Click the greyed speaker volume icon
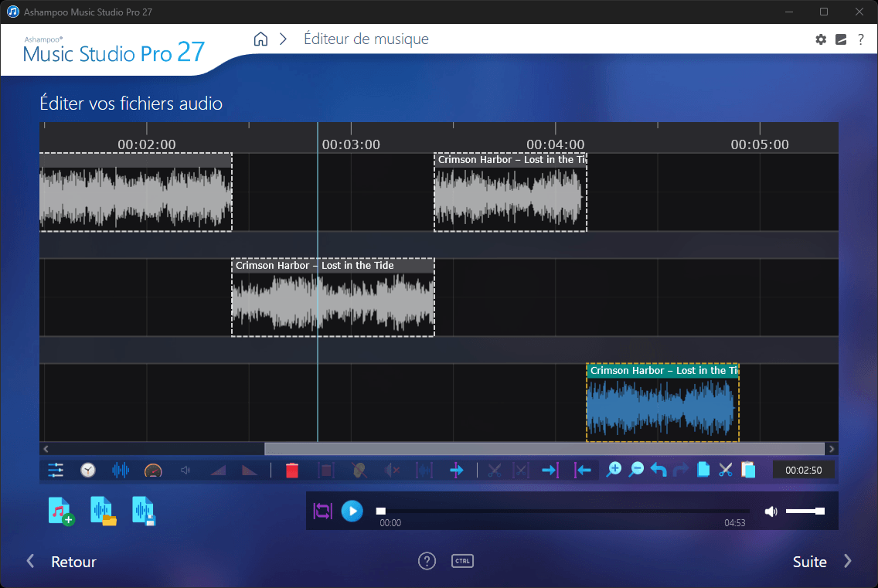Viewport: 878px width, 588px height. (185, 471)
